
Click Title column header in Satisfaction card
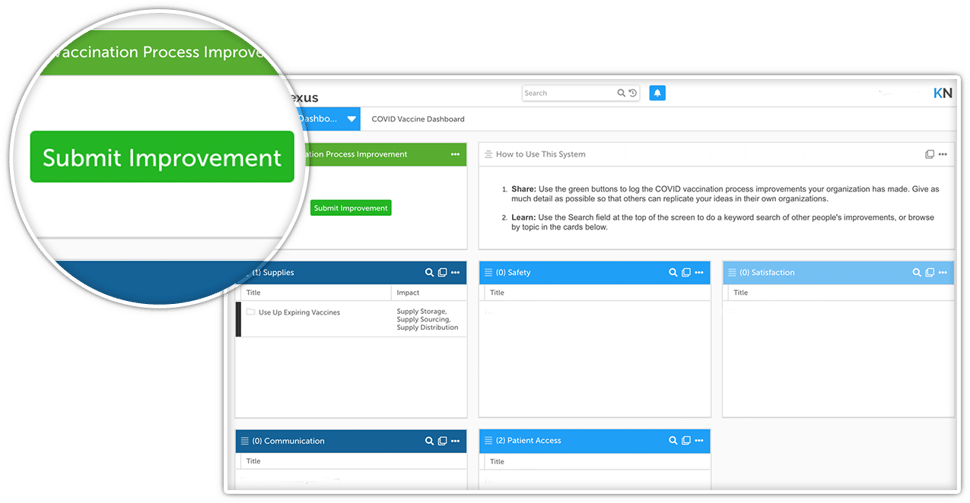pyautogui.click(x=741, y=293)
